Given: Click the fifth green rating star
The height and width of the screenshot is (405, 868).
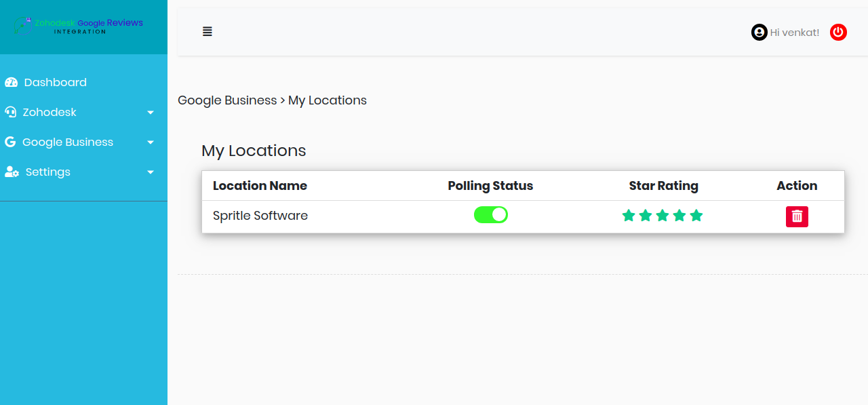Looking at the screenshot, I should pos(696,216).
